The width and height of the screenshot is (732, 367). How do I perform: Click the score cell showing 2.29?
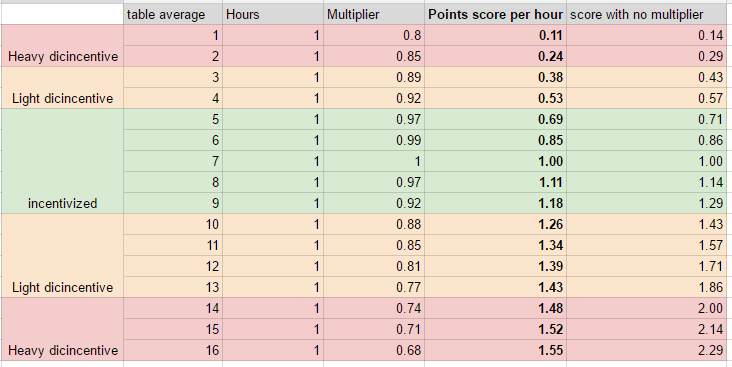pyautogui.click(x=649, y=350)
